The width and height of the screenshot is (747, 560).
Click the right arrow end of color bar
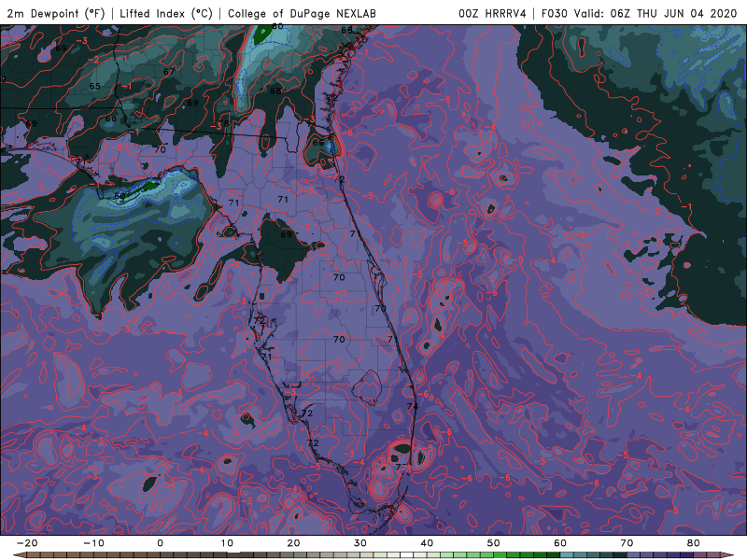[727, 555]
